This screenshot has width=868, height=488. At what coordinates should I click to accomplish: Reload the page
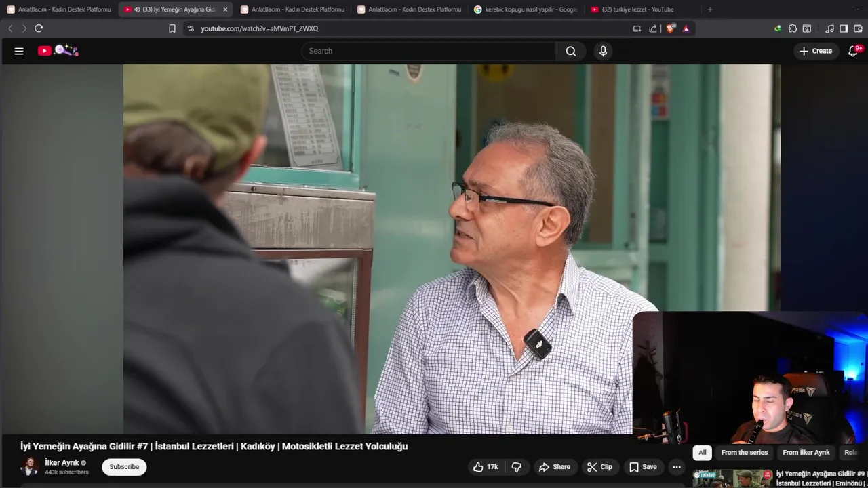[39, 28]
